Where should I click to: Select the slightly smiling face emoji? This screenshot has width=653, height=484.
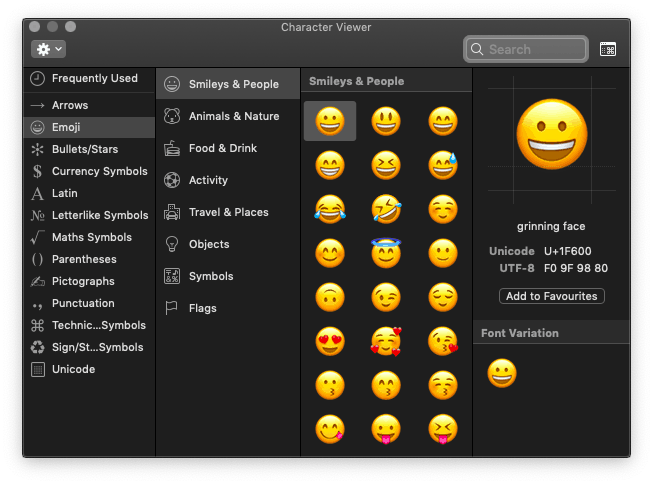point(443,253)
